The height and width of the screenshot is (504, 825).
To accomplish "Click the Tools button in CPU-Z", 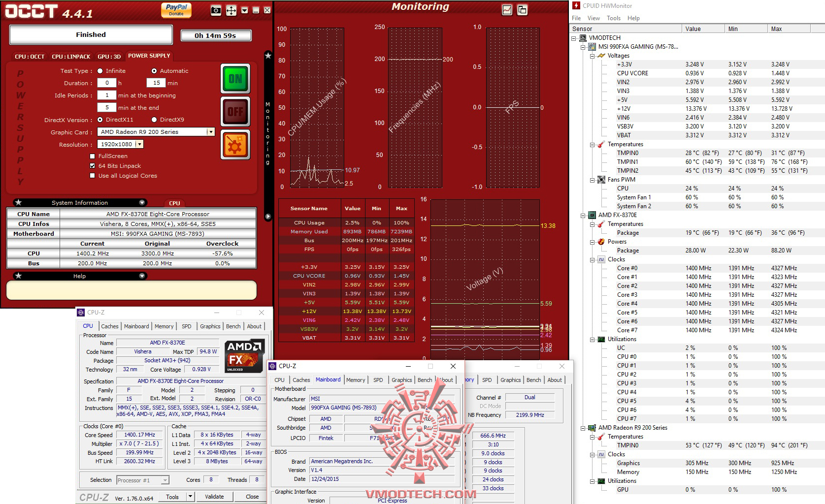I will [x=172, y=497].
